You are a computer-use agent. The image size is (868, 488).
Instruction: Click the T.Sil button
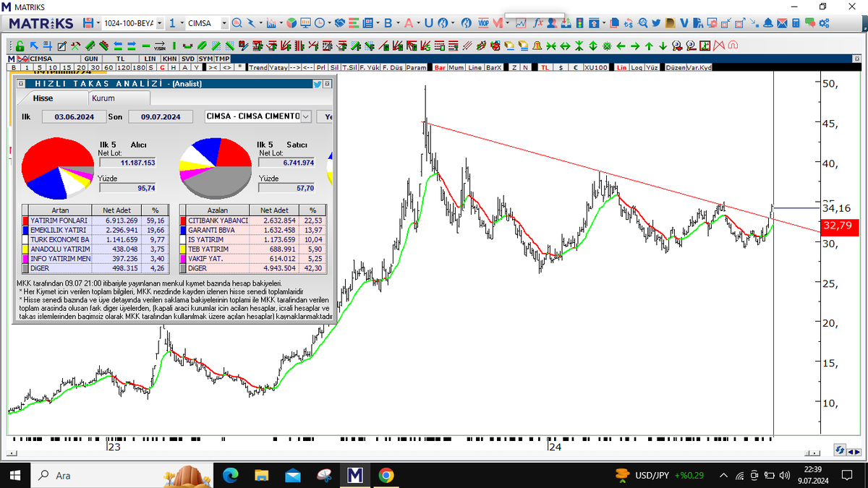pos(349,68)
